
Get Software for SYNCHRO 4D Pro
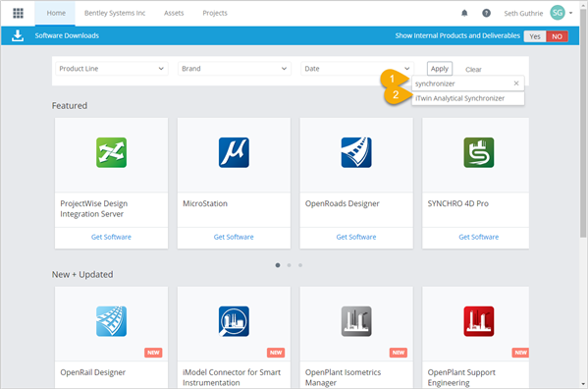click(479, 237)
